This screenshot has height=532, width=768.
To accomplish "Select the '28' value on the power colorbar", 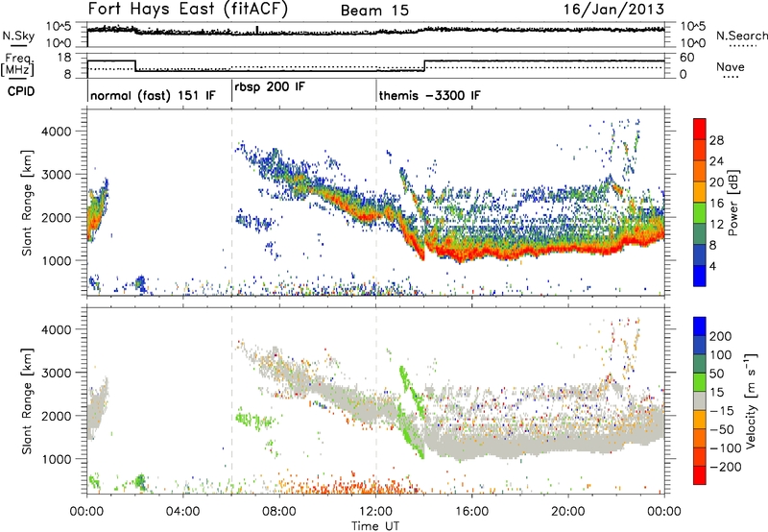I will (716, 140).
